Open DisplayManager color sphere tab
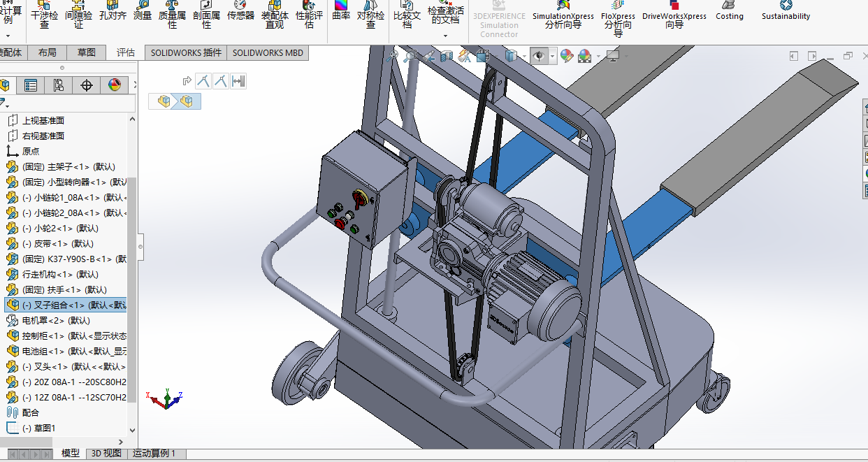This screenshot has width=868, height=462. (x=115, y=85)
